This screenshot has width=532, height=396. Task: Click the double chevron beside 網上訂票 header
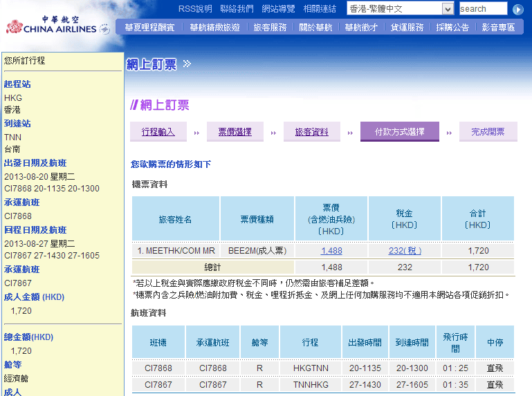pyautogui.click(x=187, y=64)
